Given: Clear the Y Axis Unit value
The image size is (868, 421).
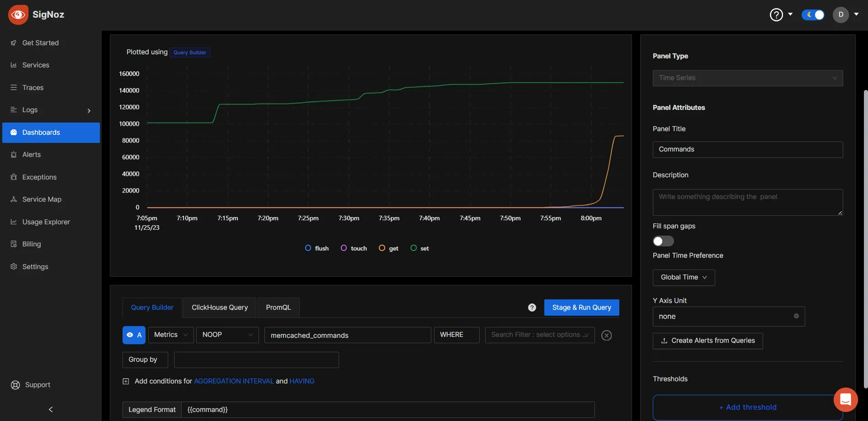Looking at the screenshot, I should click(x=796, y=316).
